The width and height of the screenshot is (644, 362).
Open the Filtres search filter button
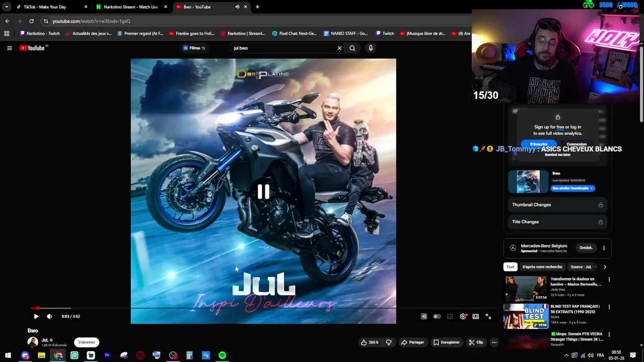click(194, 48)
